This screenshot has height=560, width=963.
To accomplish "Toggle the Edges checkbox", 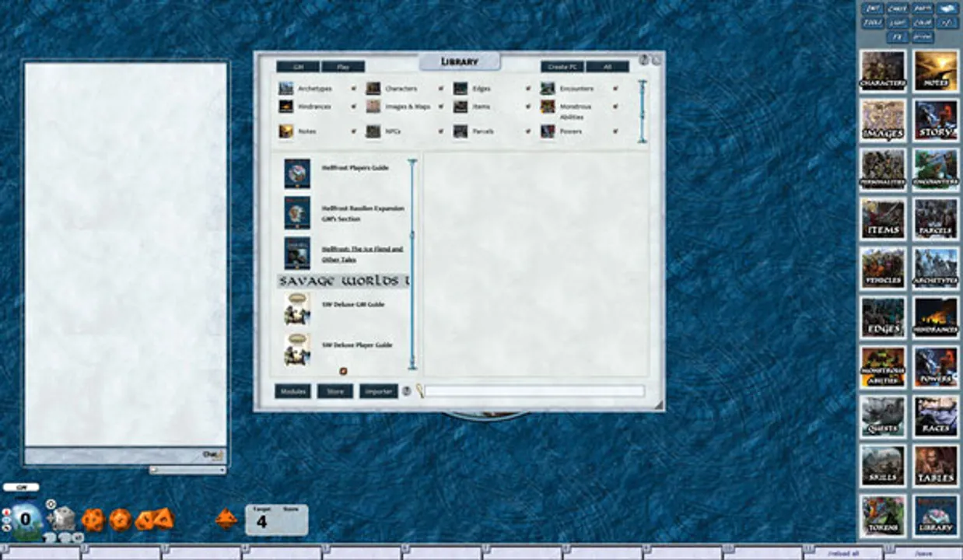I will (528, 89).
